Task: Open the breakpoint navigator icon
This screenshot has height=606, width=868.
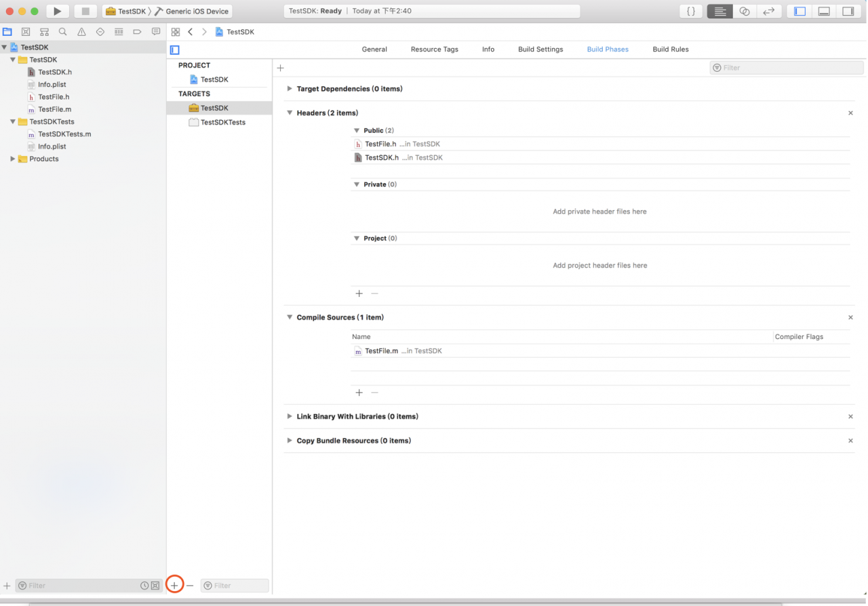Action: (137, 32)
